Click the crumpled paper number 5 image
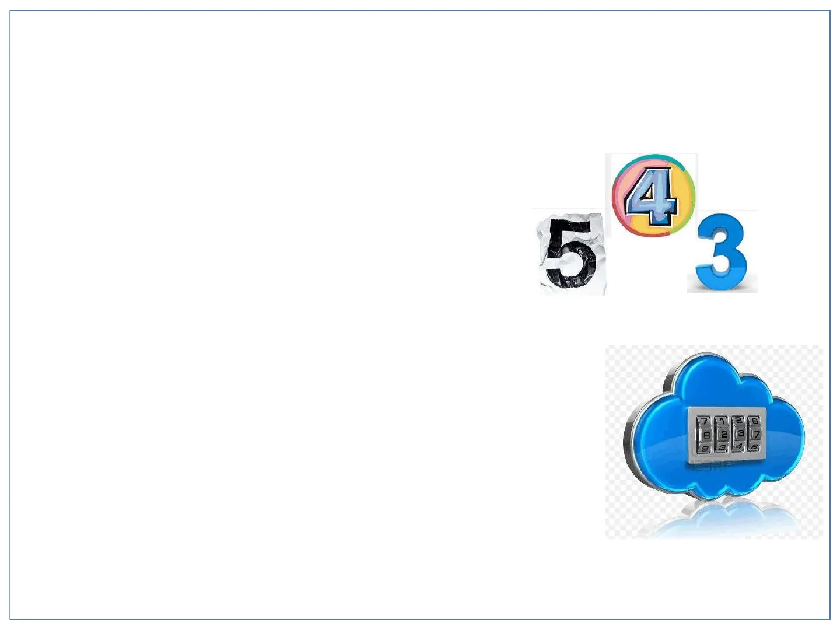Image resolution: width=840 pixels, height=630 pixels. pyautogui.click(x=570, y=253)
